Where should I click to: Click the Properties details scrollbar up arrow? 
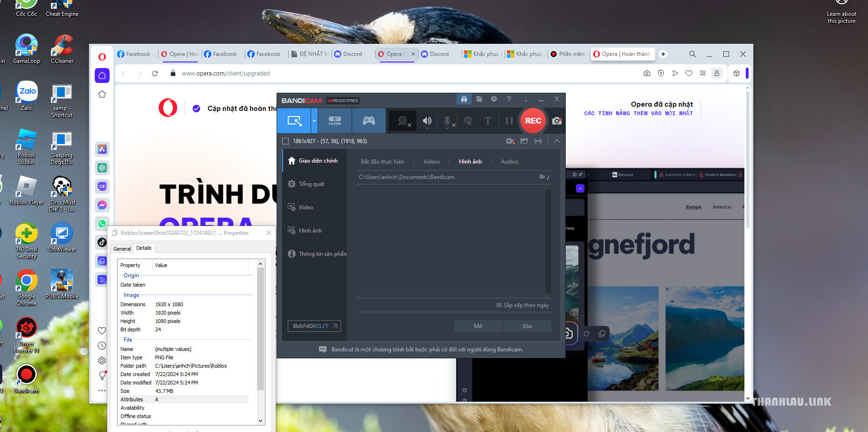(x=260, y=264)
